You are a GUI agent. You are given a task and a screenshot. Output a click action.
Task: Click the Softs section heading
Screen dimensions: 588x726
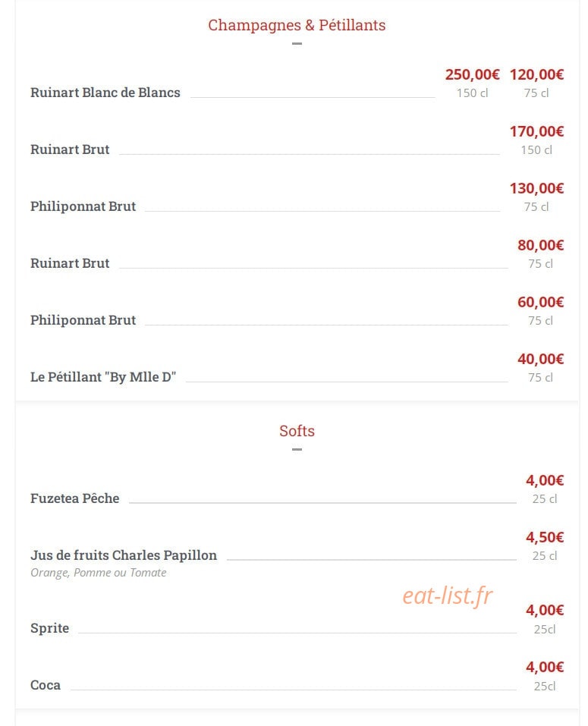(297, 431)
